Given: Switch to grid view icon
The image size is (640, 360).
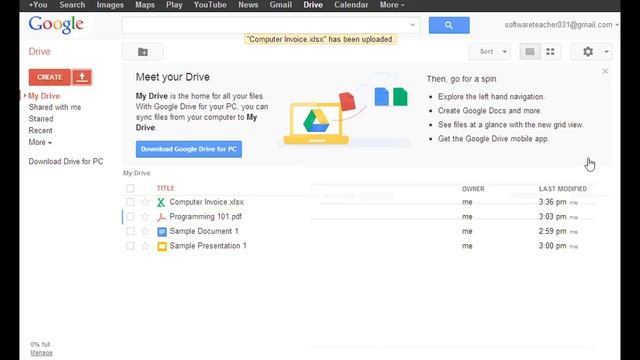Looking at the screenshot, I should click(x=550, y=51).
